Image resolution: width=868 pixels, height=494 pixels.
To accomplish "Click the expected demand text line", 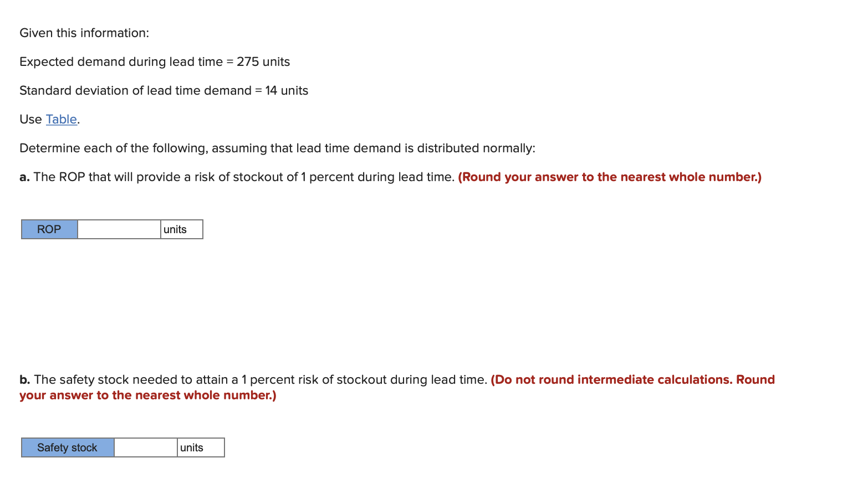I will [154, 61].
